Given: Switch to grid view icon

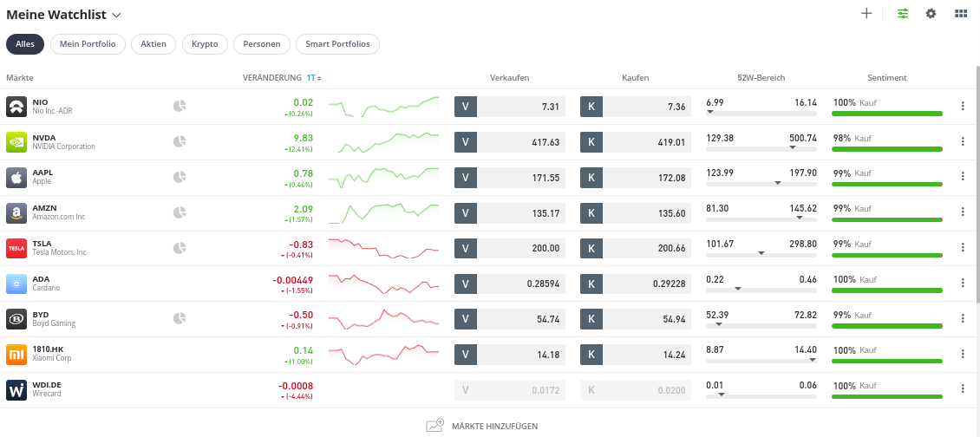Looking at the screenshot, I should pyautogui.click(x=961, y=13).
